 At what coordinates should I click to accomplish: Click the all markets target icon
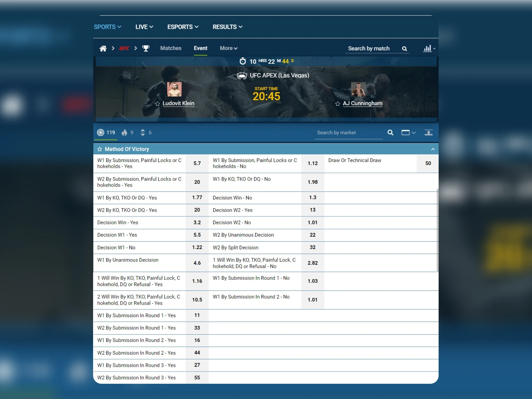101,132
